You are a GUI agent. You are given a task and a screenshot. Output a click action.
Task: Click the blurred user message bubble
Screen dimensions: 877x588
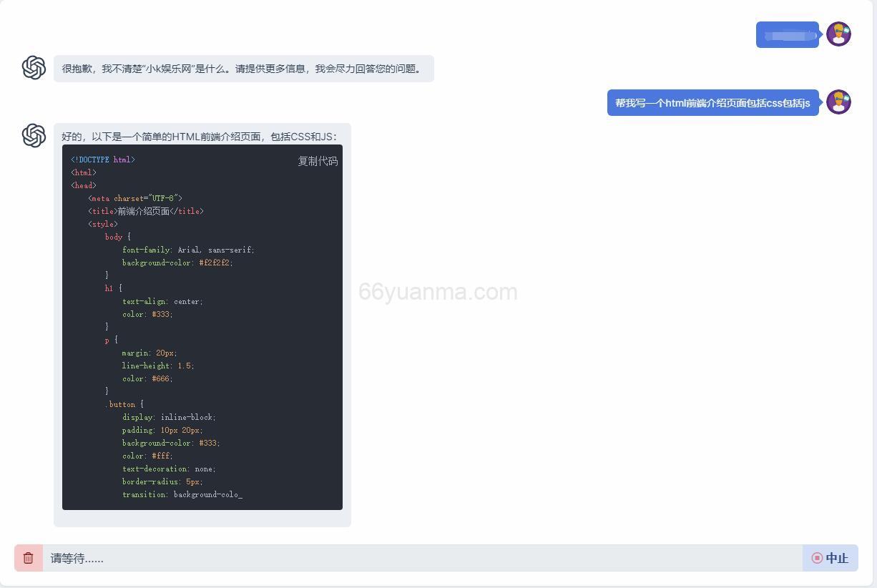click(x=787, y=34)
